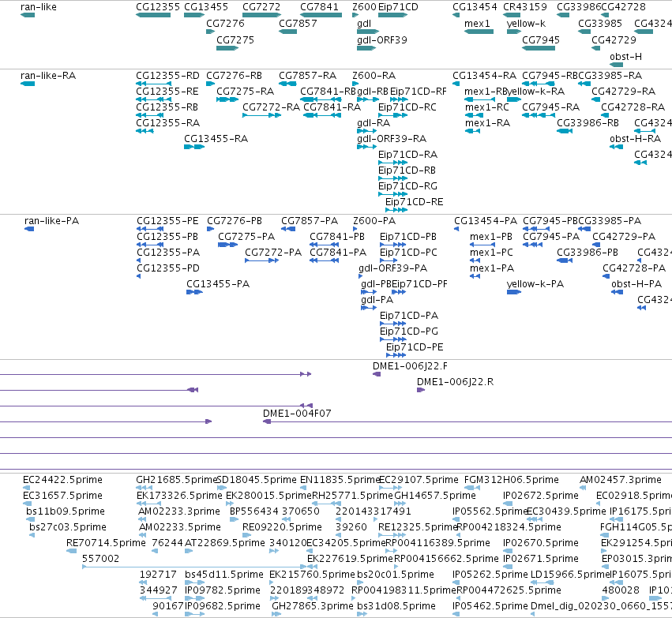
Task: Open the RE70714.5prime EST label
Action: [x=106, y=543]
